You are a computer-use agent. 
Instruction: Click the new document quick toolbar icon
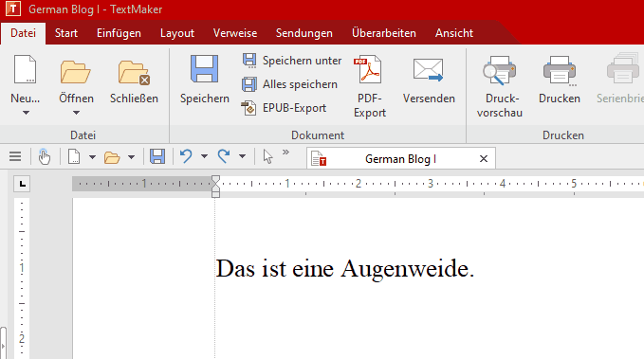(74, 156)
